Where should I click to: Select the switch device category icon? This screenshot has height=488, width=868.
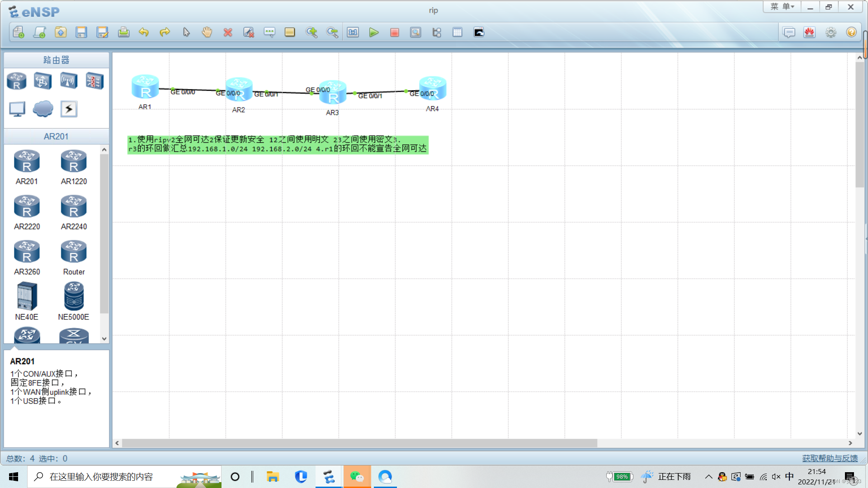(42, 81)
